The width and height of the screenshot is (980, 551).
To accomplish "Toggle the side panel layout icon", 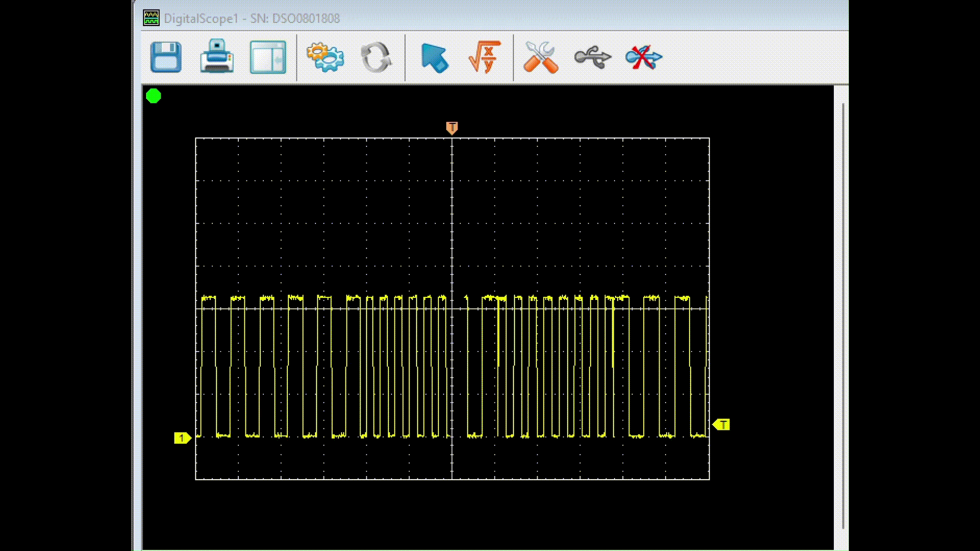I will pos(268,57).
